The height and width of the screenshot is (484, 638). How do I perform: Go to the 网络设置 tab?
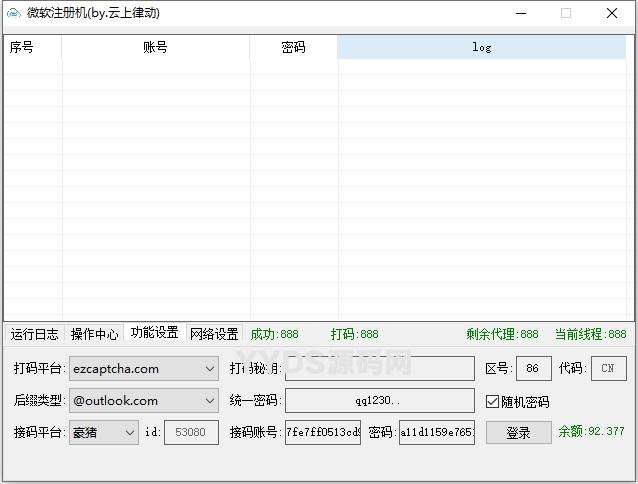pyautogui.click(x=214, y=334)
